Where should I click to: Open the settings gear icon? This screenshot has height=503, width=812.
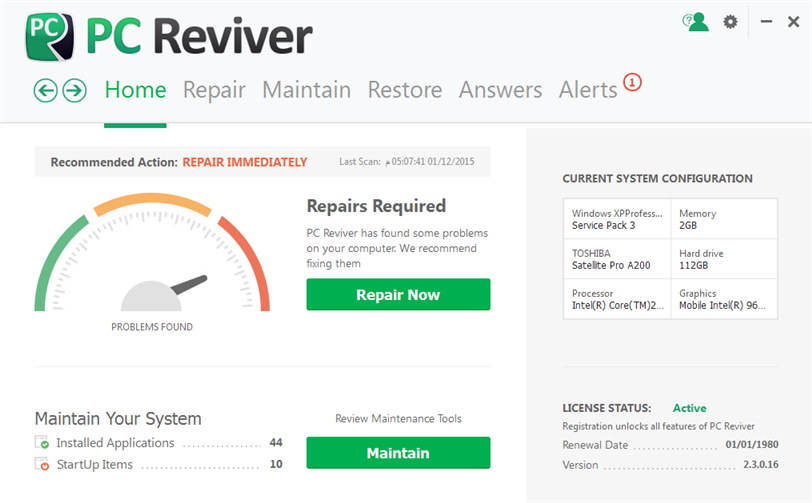coord(730,21)
